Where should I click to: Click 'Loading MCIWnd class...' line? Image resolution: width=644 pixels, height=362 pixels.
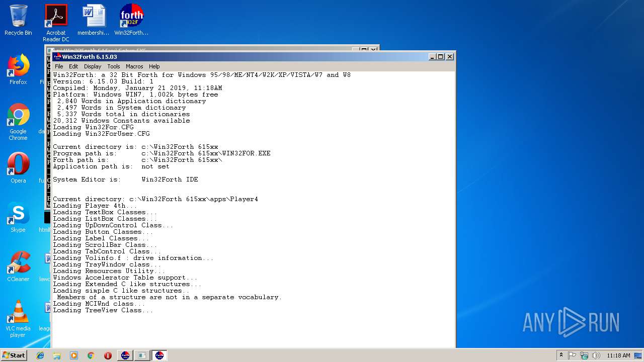[99, 304]
